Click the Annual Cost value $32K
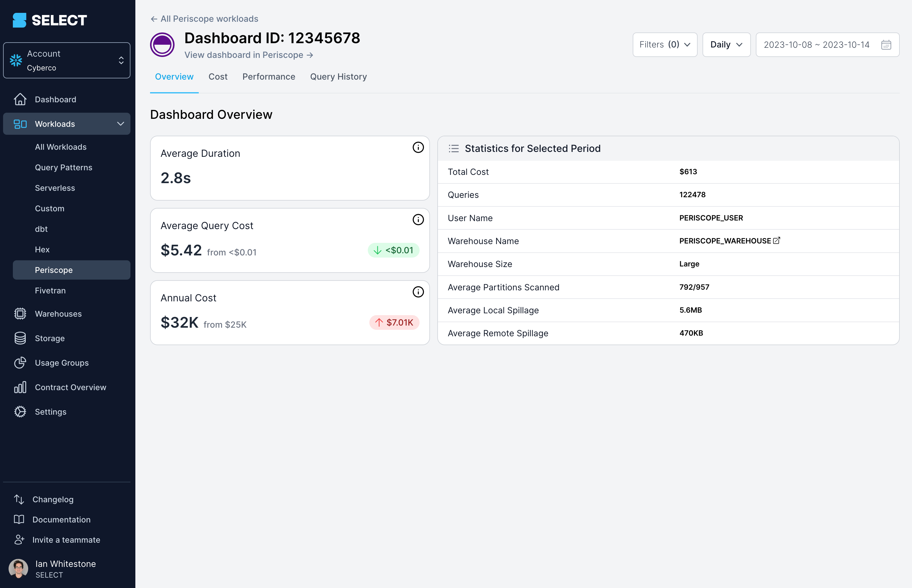Screen dimensions: 912x588 (x=179, y=323)
